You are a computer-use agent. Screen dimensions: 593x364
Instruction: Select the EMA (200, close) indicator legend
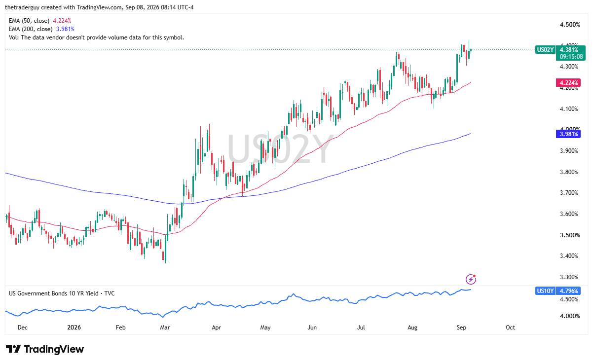[42, 29]
